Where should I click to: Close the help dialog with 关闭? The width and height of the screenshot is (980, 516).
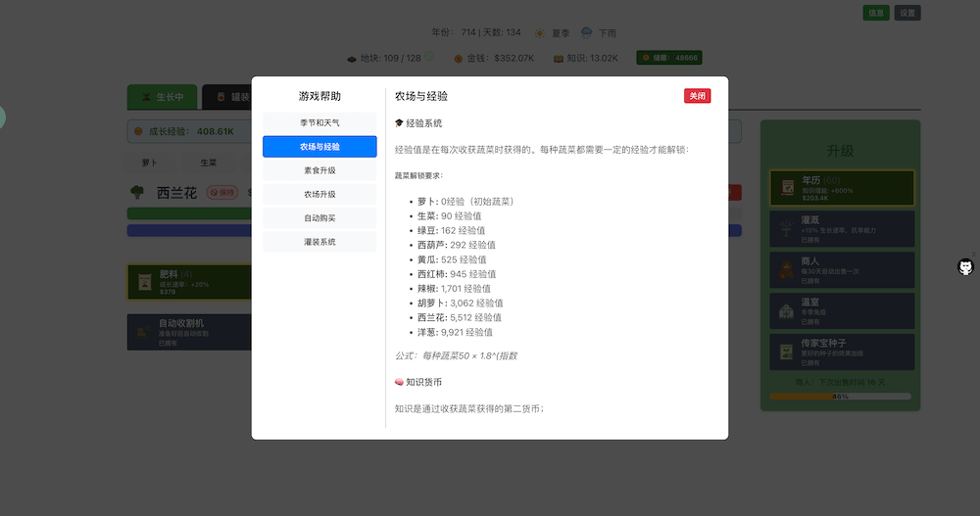click(x=697, y=96)
